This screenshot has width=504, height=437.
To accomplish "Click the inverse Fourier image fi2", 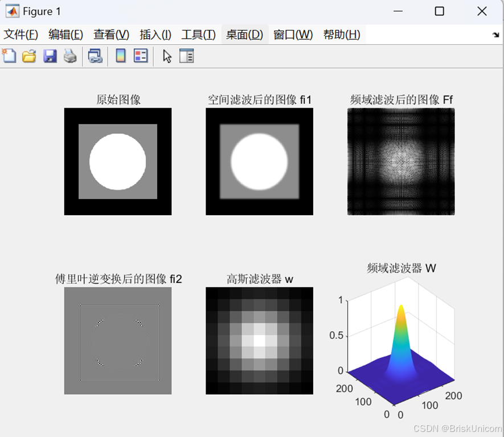I will point(118,341).
